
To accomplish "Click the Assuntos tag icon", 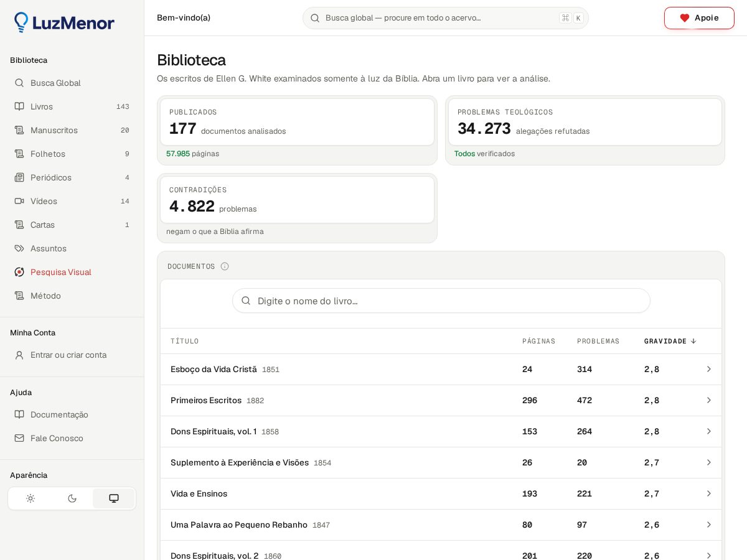I will (19, 248).
